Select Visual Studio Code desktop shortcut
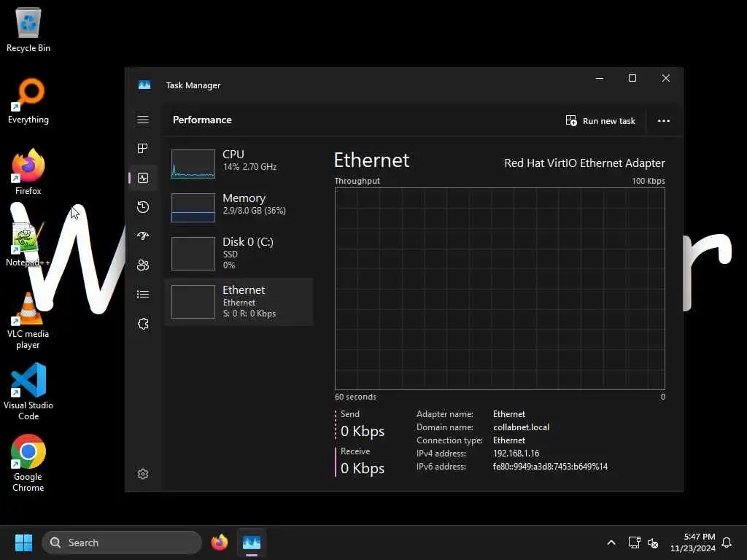The width and height of the screenshot is (747, 560). click(28, 392)
